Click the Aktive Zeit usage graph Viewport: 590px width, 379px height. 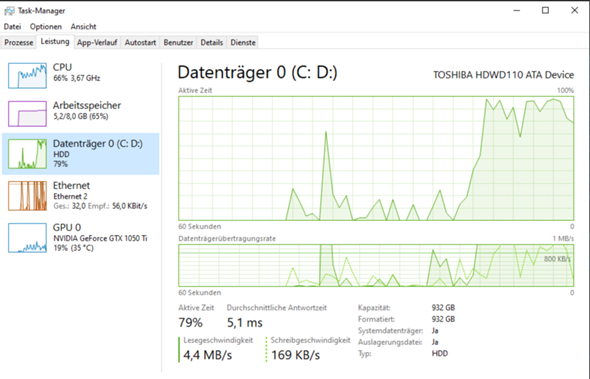pos(376,158)
